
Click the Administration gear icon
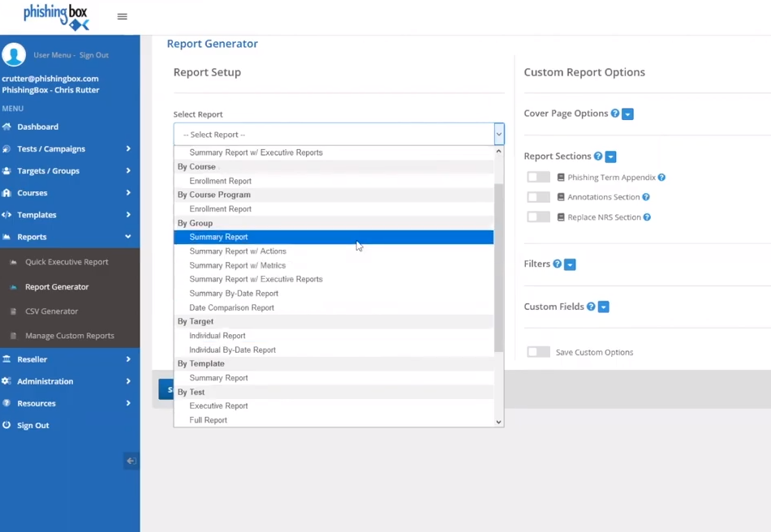(11, 381)
